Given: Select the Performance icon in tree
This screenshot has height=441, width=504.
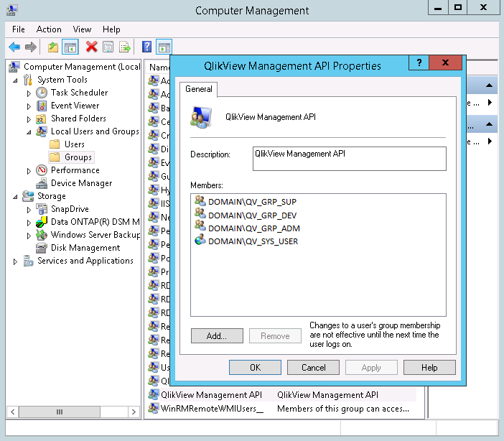Looking at the screenshot, I should coord(42,170).
